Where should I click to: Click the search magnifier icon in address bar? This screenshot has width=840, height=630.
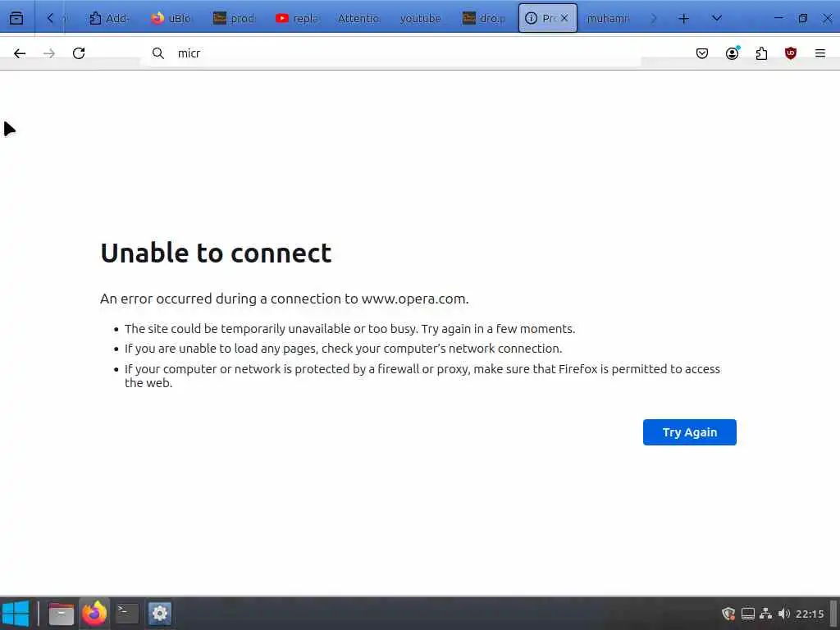158,53
